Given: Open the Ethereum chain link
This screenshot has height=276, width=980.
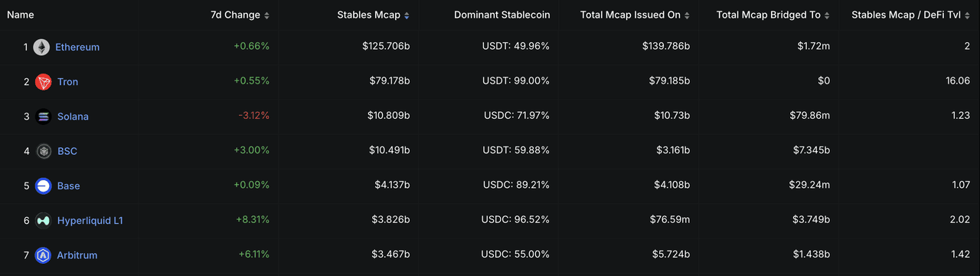Looking at the screenshot, I should pyautogui.click(x=77, y=47).
